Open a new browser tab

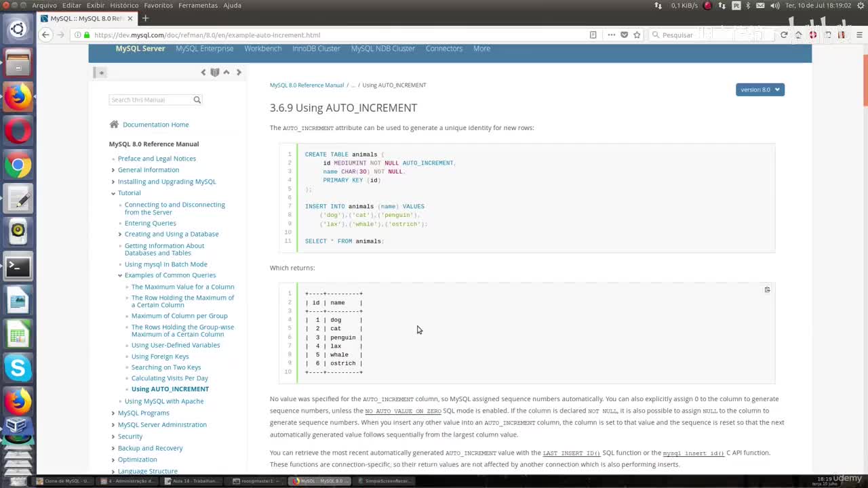(145, 18)
